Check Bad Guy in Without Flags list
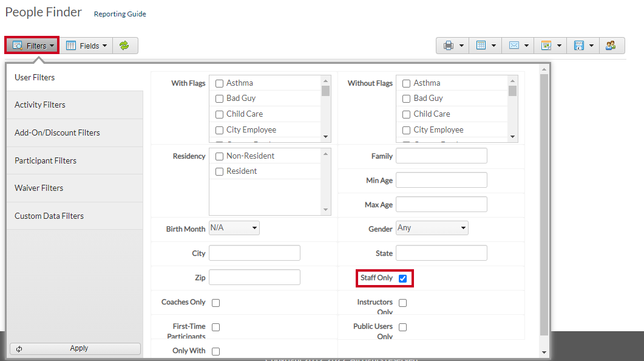The width and height of the screenshot is (644, 361). [x=406, y=98]
